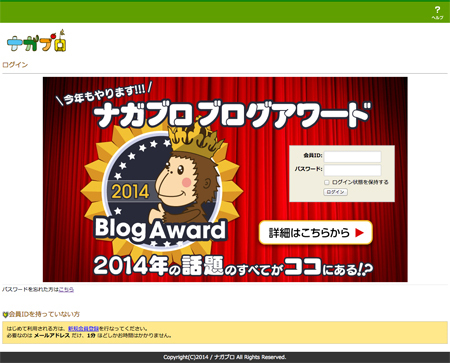
Task: Click the ログイン page heading
Action: pos(15,65)
